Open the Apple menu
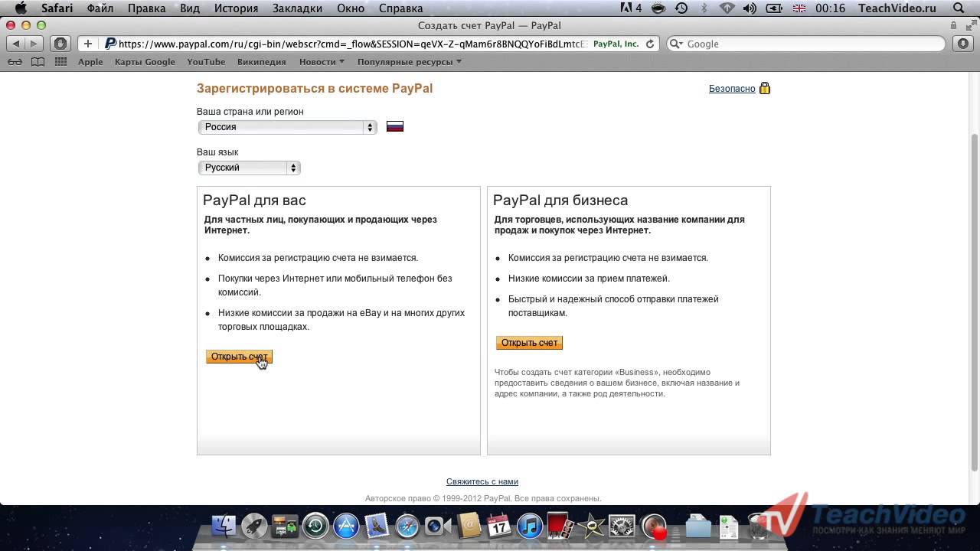The image size is (980, 551). point(21,8)
